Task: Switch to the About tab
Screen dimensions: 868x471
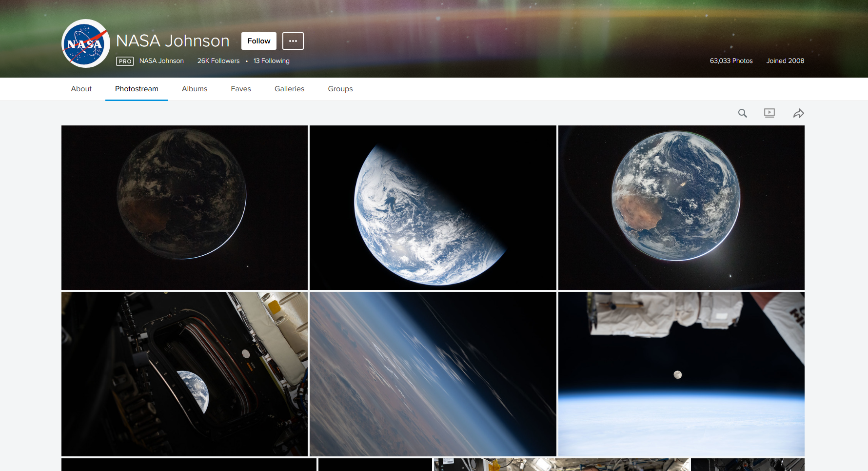Action: (x=81, y=89)
